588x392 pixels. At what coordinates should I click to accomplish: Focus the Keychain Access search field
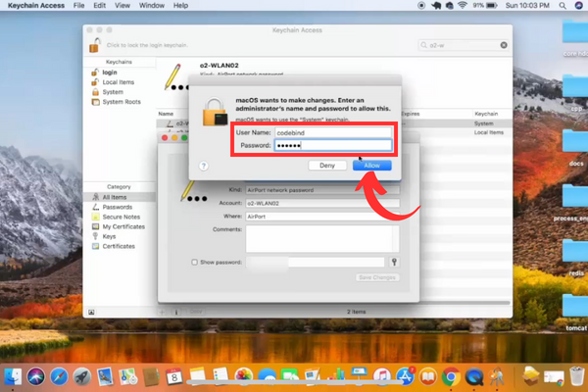coord(464,45)
